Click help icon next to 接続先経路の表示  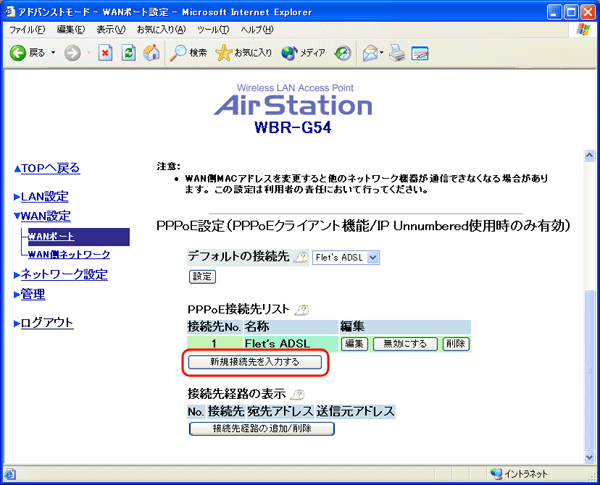(298, 394)
